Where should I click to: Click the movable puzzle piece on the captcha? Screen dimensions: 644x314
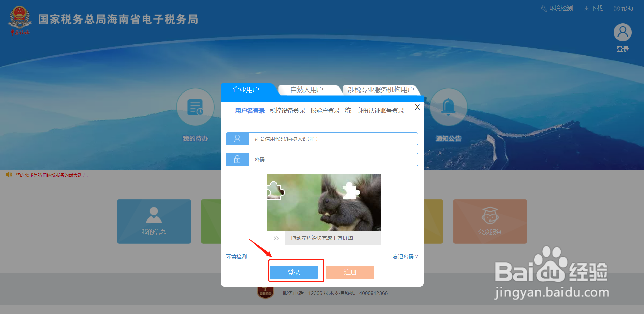pyautogui.click(x=275, y=191)
